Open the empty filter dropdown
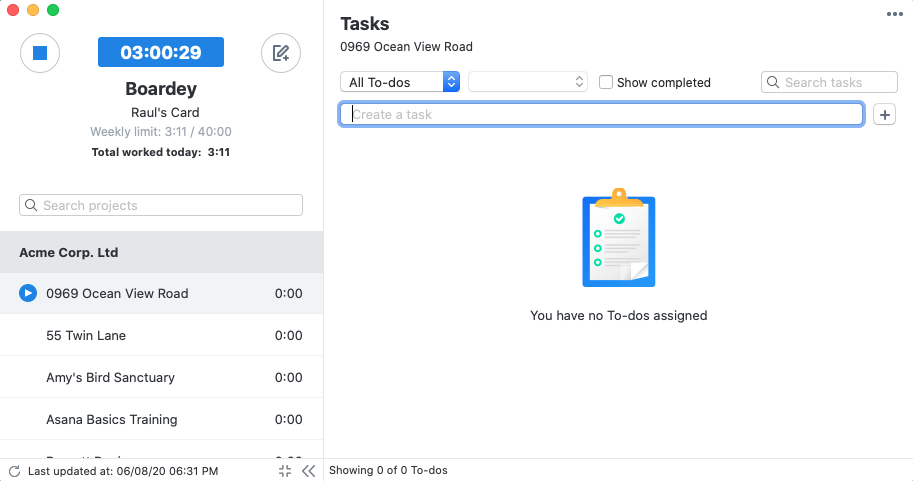 528,82
